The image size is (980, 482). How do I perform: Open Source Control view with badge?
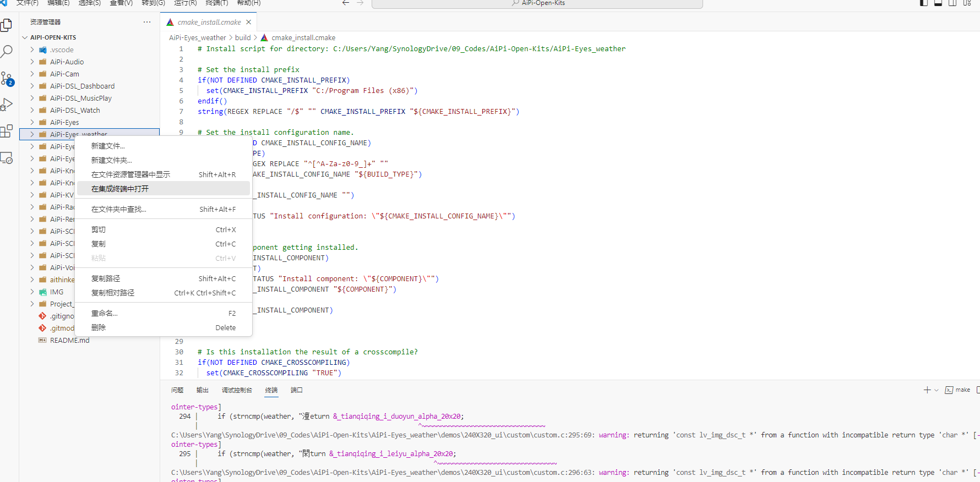click(7, 79)
